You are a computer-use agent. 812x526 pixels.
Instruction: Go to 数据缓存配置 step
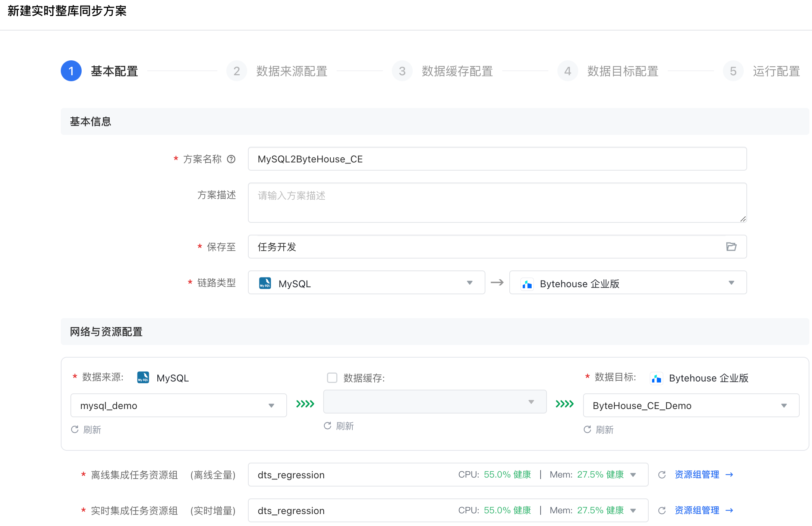pyautogui.click(x=457, y=71)
